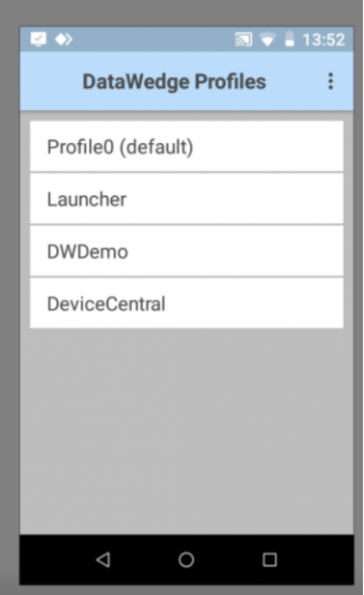
Task: Tap the screen cast status icon
Action: click(243, 39)
